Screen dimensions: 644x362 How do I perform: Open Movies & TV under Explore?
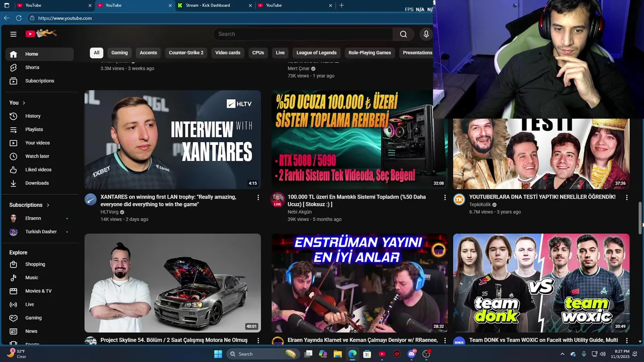(40, 291)
